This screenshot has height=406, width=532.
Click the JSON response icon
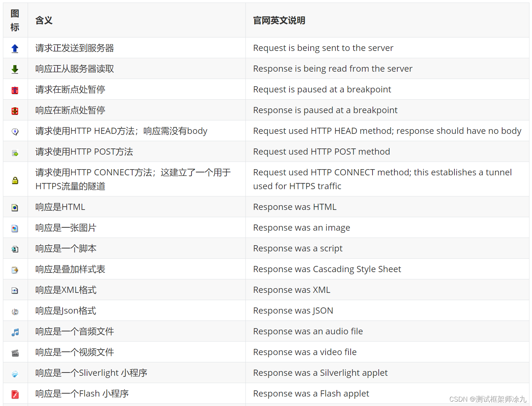point(15,311)
